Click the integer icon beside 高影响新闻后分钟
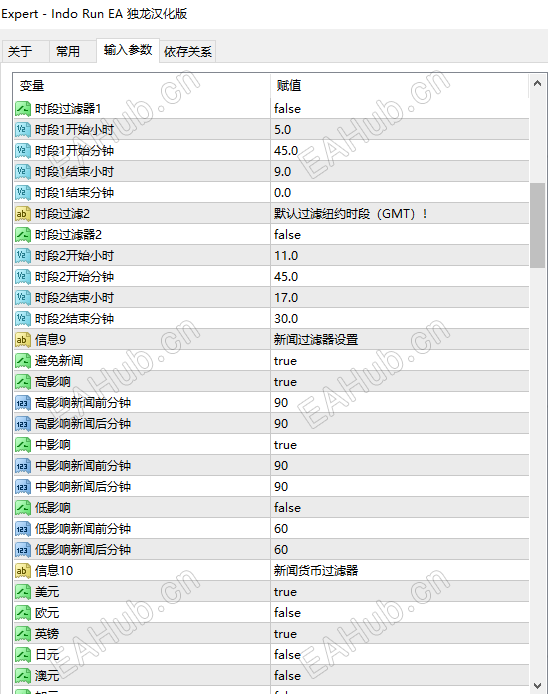Viewport: 548px width, 694px height. pos(23,424)
